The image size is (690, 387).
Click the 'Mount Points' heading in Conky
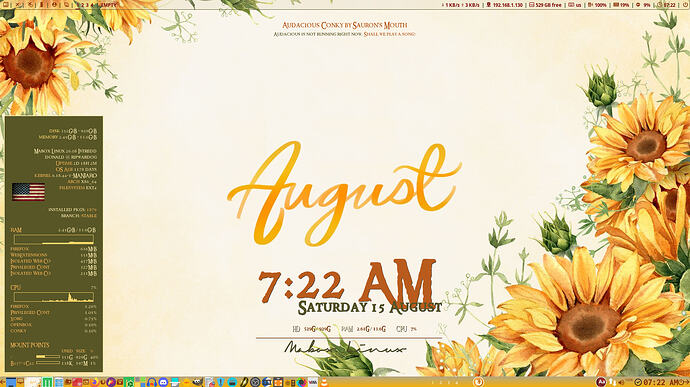[30, 345]
